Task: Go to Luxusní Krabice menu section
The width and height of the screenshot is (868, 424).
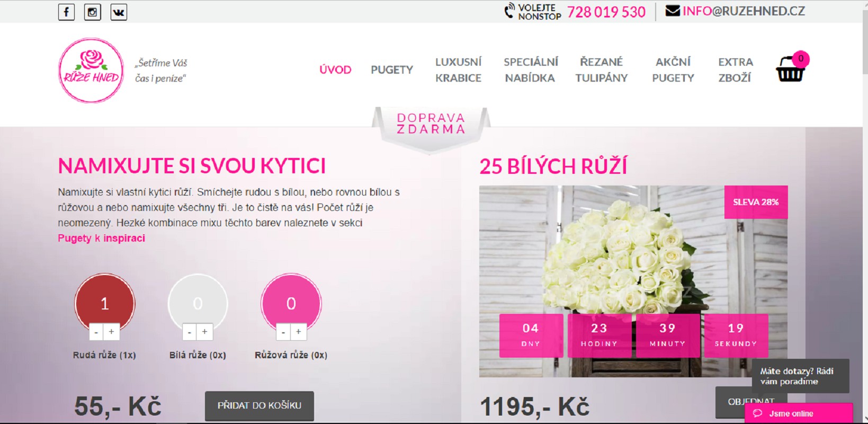Action: point(459,70)
